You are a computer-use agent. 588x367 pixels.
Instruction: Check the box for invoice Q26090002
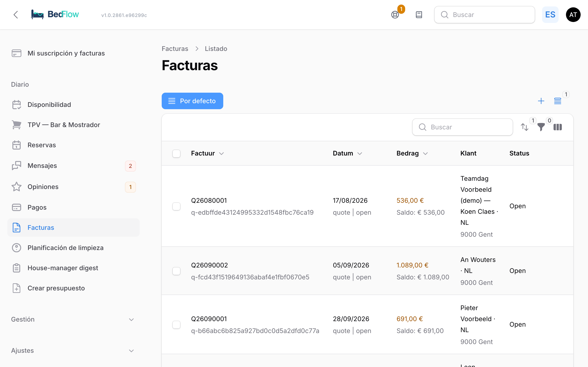point(176,271)
